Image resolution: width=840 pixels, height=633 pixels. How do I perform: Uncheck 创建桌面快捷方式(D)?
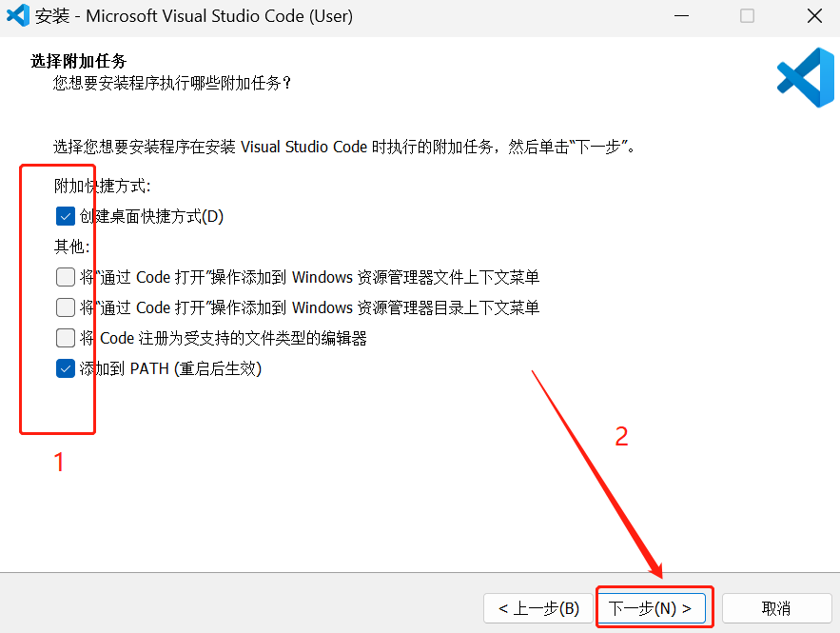[x=65, y=216]
